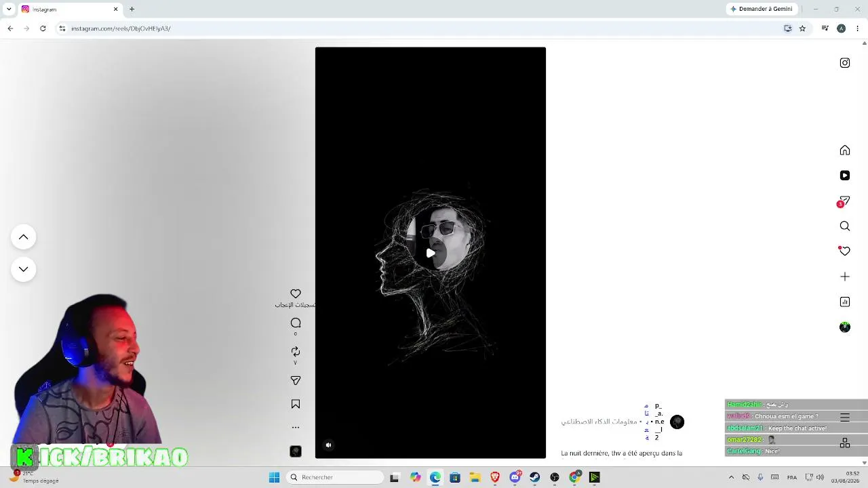Open the Instagram search magnifier
868x488 pixels.
point(845,226)
